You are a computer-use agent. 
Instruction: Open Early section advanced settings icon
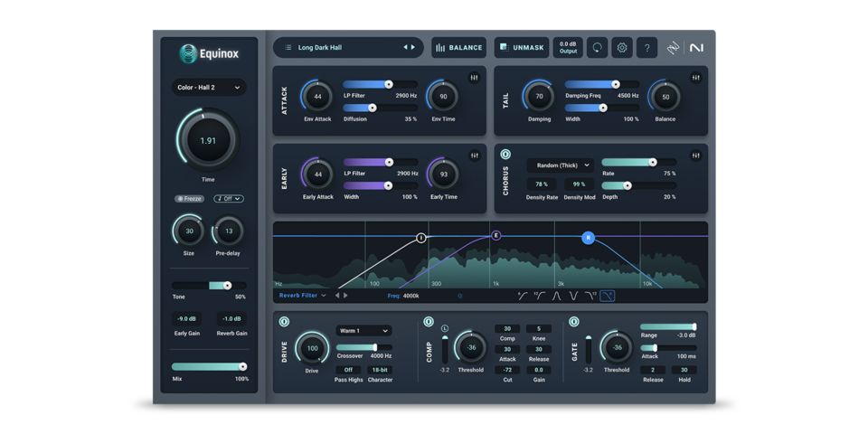coord(475,156)
